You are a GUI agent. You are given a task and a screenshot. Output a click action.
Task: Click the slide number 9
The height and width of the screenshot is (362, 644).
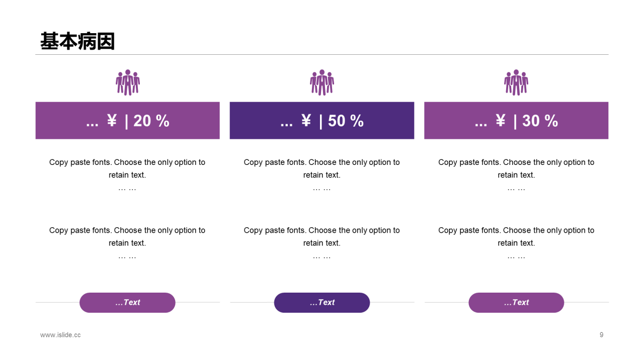601,335
